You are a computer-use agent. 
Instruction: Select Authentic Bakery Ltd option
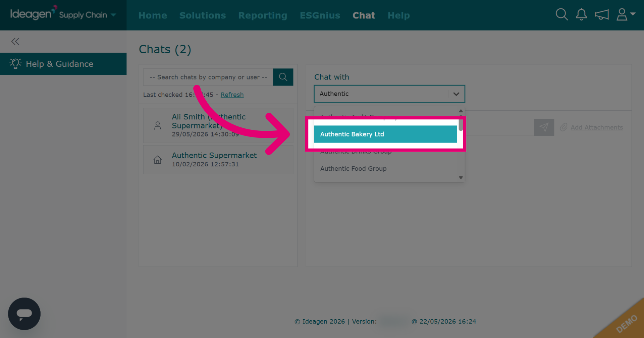point(385,134)
